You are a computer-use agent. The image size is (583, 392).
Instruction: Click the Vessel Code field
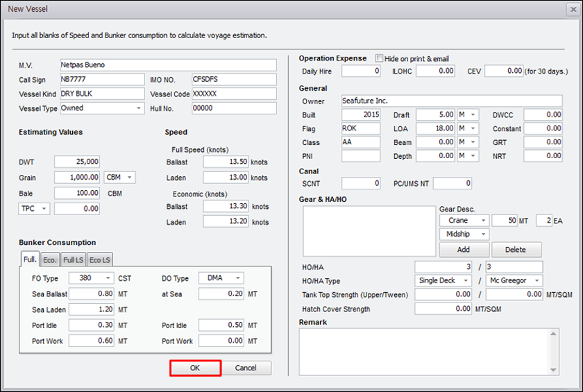pyautogui.click(x=235, y=94)
